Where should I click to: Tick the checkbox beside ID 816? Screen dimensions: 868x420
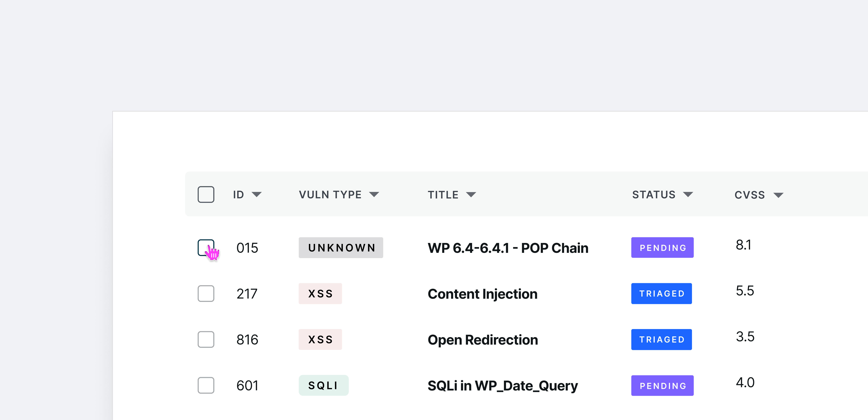pos(206,339)
